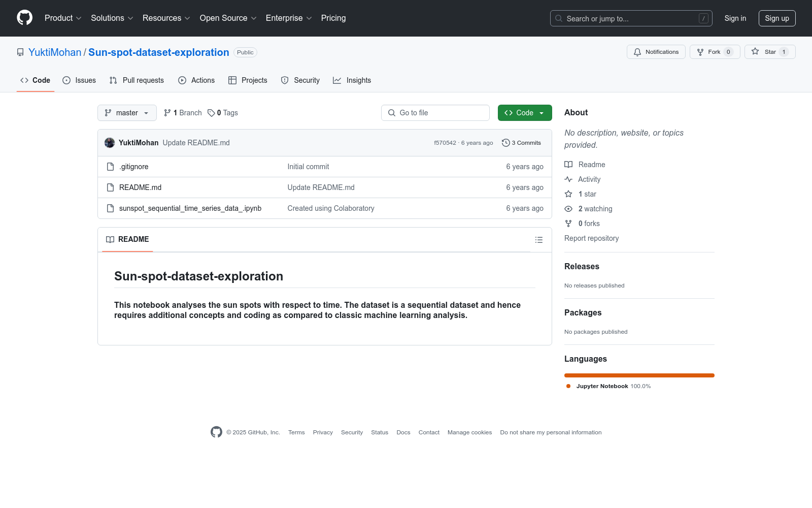Click the branch icon beside 1 Branch
Image resolution: width=812 pixels, height=508 pixels.
[x=167, y=113]
